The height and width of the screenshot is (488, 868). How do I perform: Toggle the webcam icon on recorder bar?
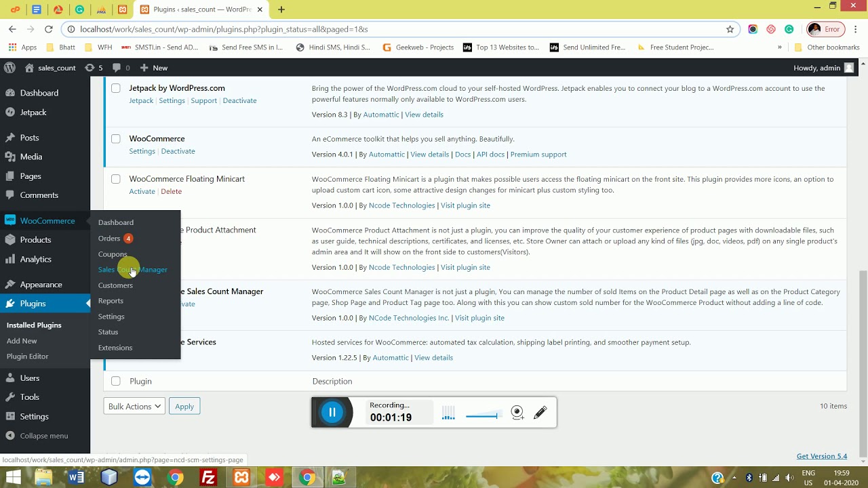click(517, 412)
